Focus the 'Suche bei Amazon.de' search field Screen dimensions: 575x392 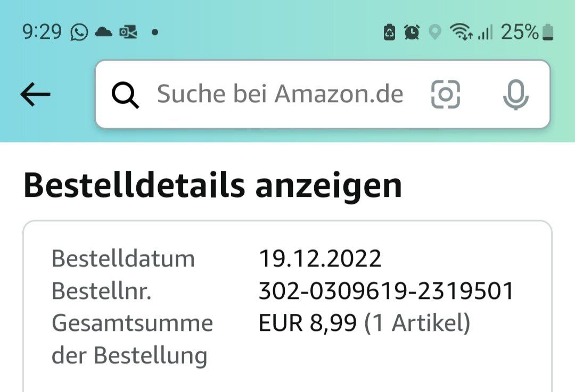click(280, 95)
